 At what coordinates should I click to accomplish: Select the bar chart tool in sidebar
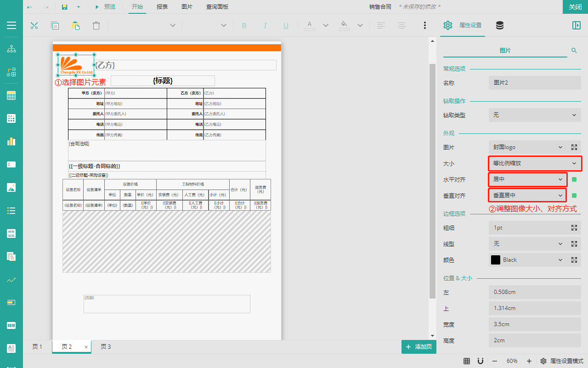(x=11, y=141)
